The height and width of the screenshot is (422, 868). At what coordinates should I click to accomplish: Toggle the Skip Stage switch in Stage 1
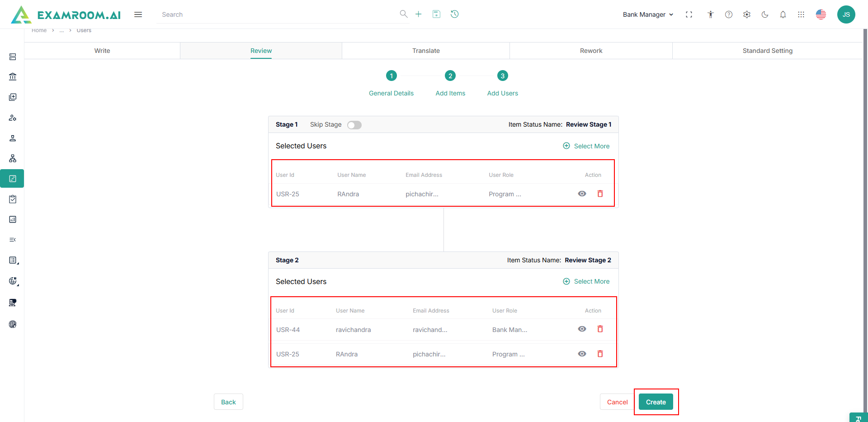click(354, 125)
